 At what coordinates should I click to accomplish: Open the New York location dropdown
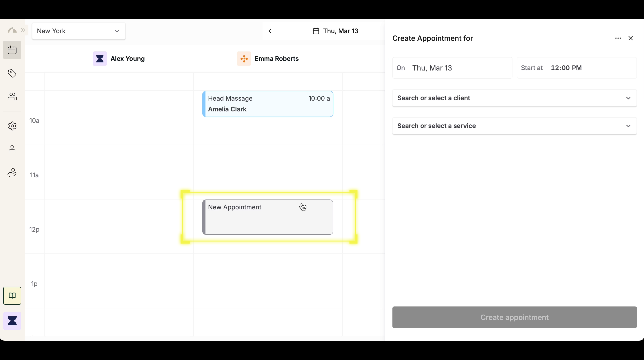[x=79, y=31]
